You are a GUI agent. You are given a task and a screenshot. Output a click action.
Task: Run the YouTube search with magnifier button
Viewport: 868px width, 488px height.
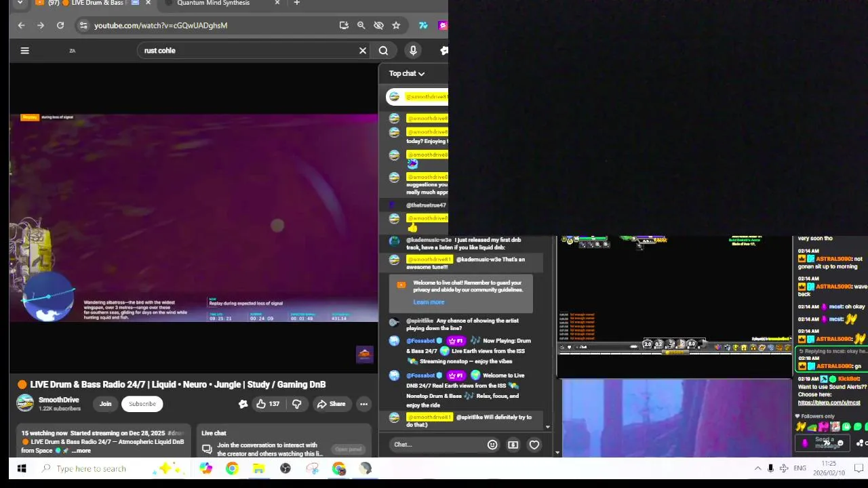(383, 50)
